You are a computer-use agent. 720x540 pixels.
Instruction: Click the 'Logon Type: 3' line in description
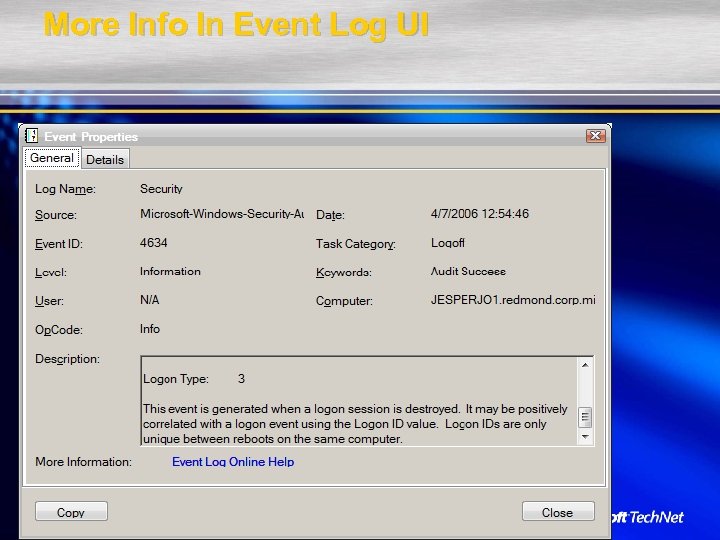[194, 379]
